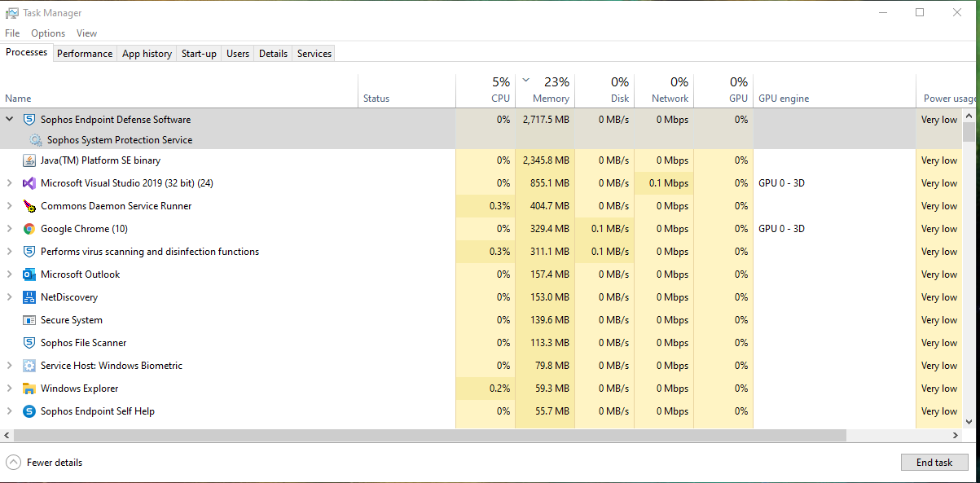Screen dimensions: 980x483
Task: Click the 855.1 MB memory value
Action: click(x=550, y=183)
